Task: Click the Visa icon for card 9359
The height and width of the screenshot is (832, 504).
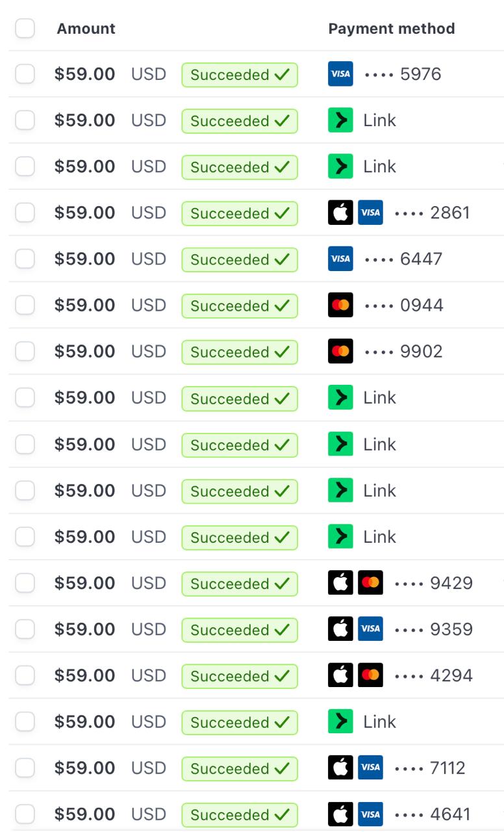Action: pos(370,629)
